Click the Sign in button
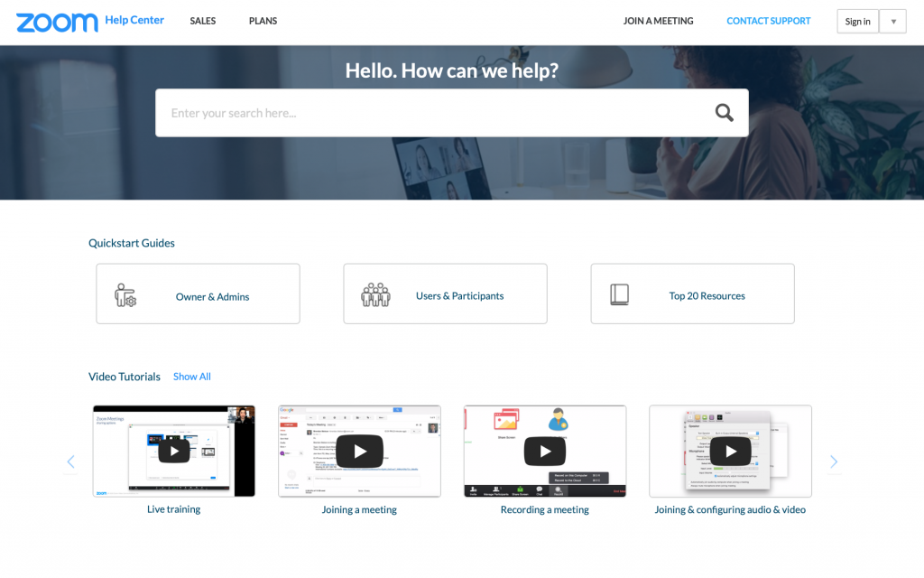Screen dimensions: 924x578 (857, 20)
